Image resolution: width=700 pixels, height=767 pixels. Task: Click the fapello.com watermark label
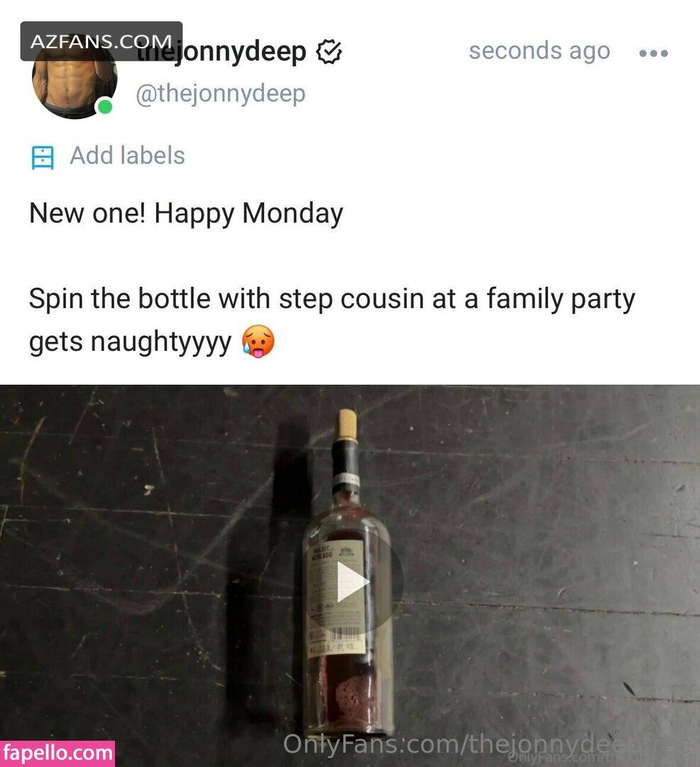58,754
